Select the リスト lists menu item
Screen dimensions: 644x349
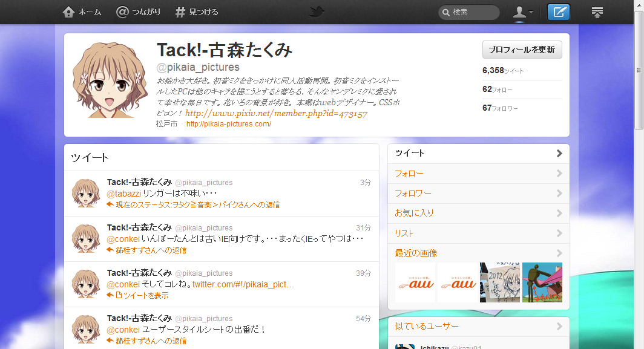[404, 233]
